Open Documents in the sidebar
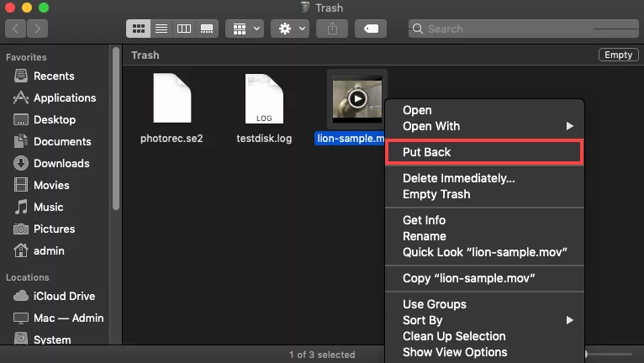 pos(52,141)
